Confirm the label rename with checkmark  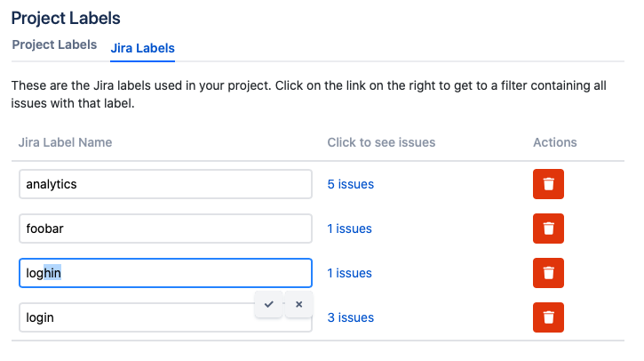pyautogui.click(x=268, y=304)
